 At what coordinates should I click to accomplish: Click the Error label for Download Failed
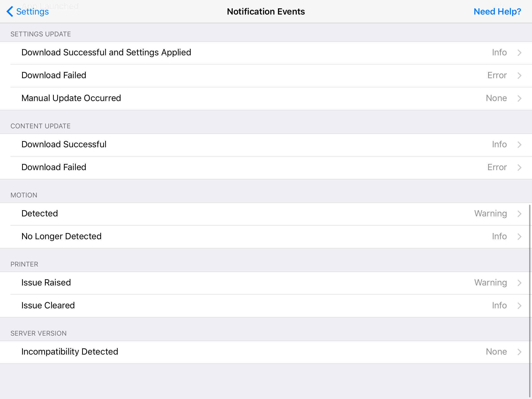point(497,75)
